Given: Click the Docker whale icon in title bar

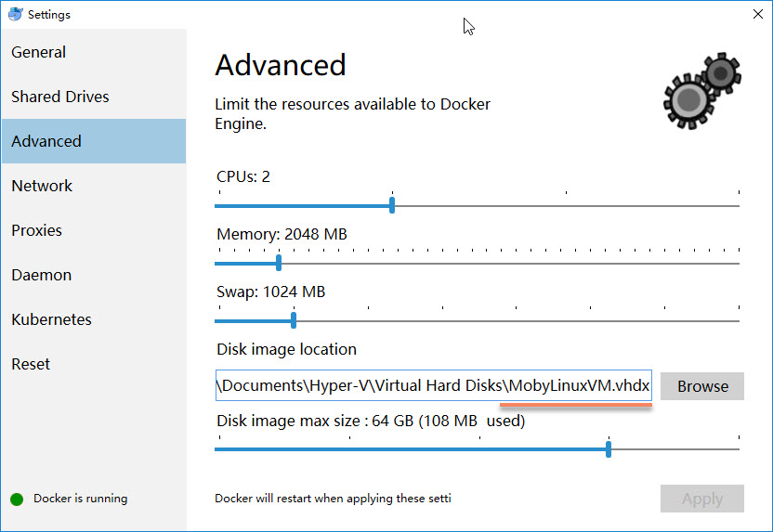Looking at the screenshot, I should 14,14.
